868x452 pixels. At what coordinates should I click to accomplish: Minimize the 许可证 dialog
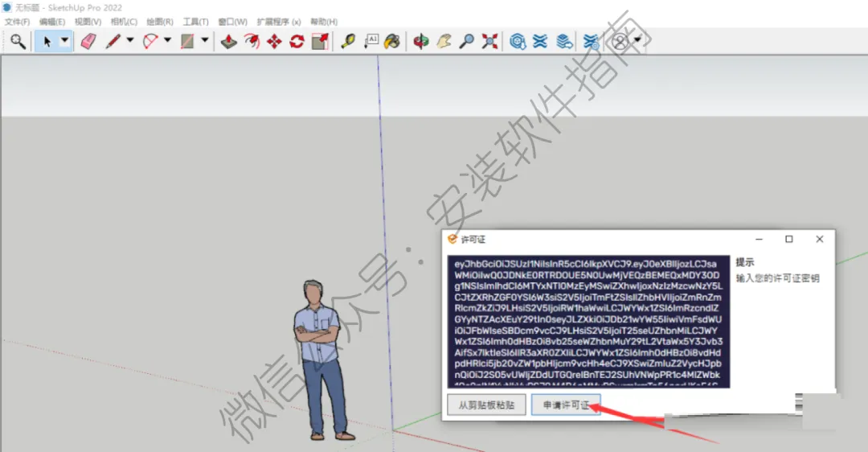(x=759, y=240)
